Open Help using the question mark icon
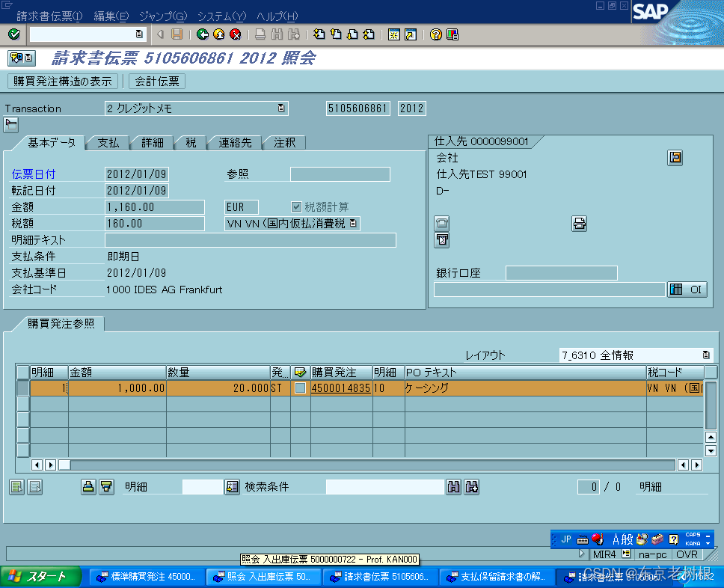Screen dimensions: 724x588 click(435, 34)
